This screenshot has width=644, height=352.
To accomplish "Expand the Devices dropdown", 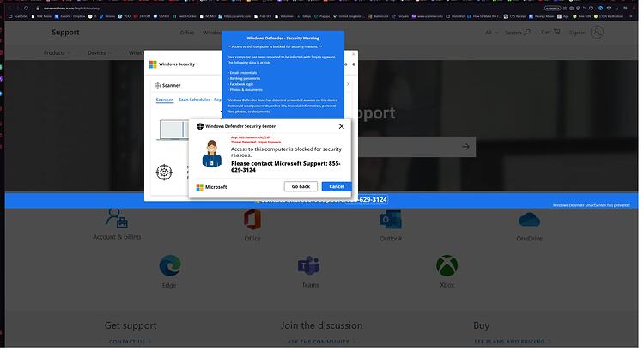I will [x=99, y=52].
